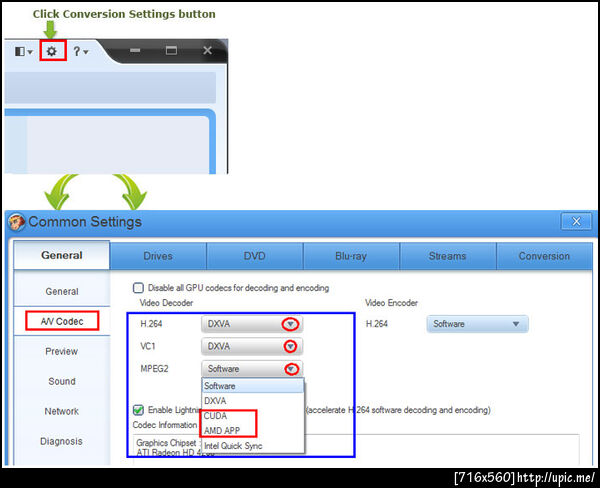Open the H.264 video decoder dropdown
Viewport: 600px width, 488px height.
pyautogui.click(x=252, y=324)
